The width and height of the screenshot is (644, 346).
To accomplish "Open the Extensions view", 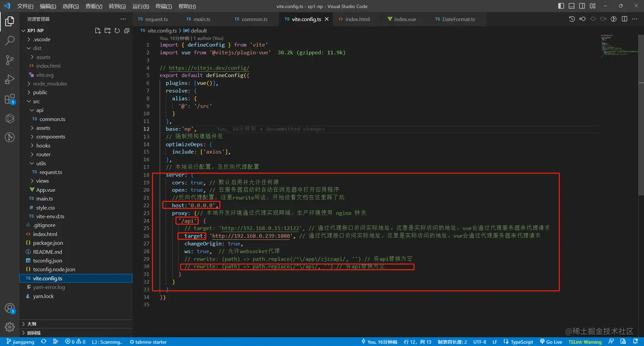I will (x=9, y=99).
